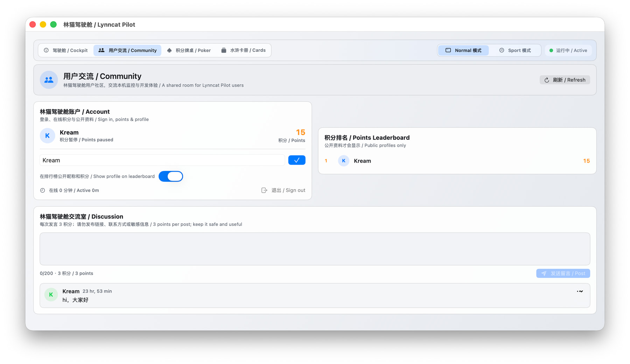Click the clock icon beside Active 0m

point(43,191)
